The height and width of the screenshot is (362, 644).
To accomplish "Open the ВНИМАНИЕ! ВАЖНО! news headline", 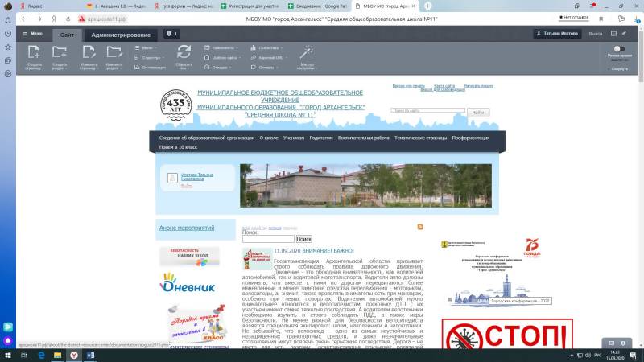I will [x=328, y=251].
